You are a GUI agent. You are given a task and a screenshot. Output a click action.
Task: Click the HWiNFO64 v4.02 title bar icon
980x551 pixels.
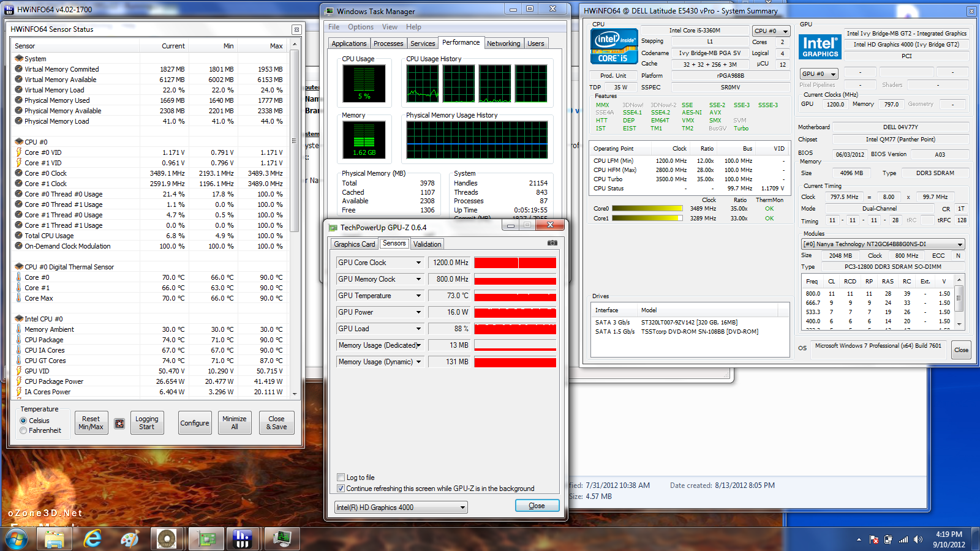(x=9, y=10)
